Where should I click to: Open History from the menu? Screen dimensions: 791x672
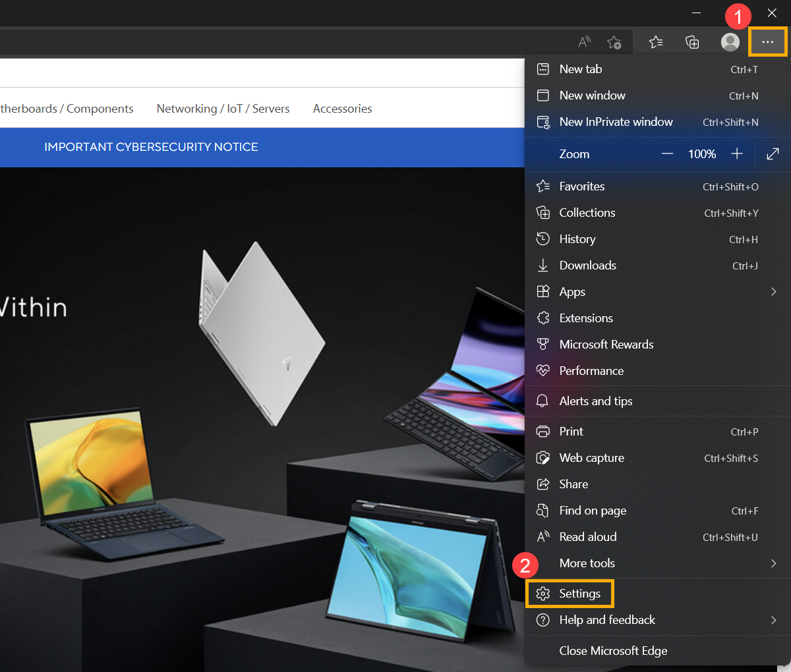pos(657,239)
